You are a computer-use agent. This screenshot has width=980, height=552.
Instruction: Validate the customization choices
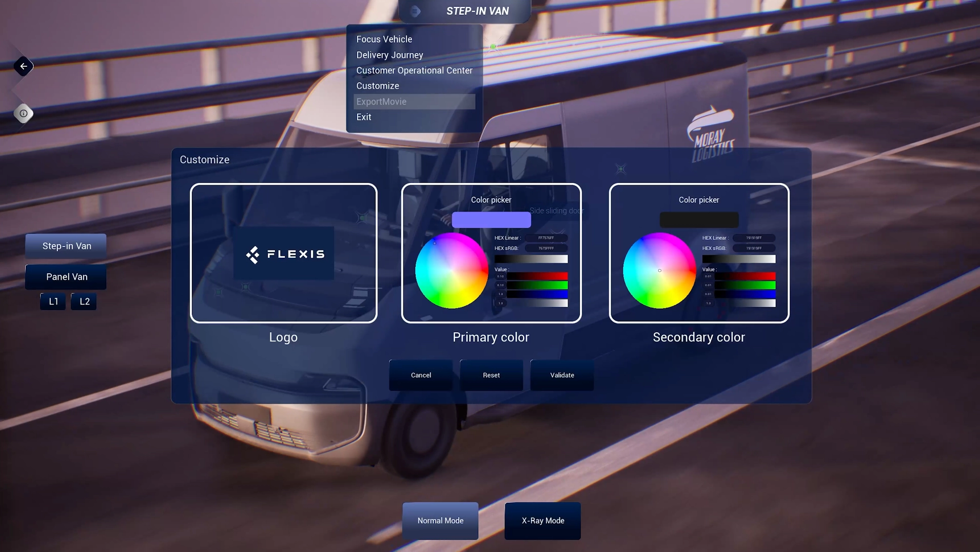tap(562, 375)
